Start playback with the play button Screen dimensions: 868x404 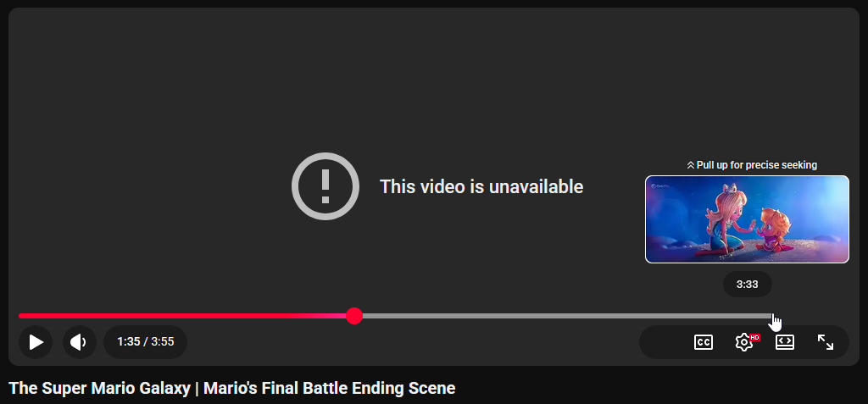pyautogui.click(x=36, y=342)
